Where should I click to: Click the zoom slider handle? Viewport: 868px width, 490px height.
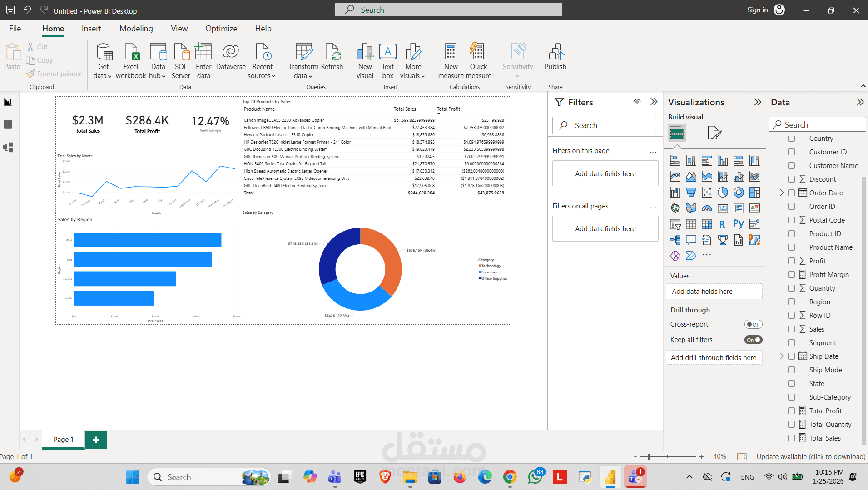coord(649,456)
